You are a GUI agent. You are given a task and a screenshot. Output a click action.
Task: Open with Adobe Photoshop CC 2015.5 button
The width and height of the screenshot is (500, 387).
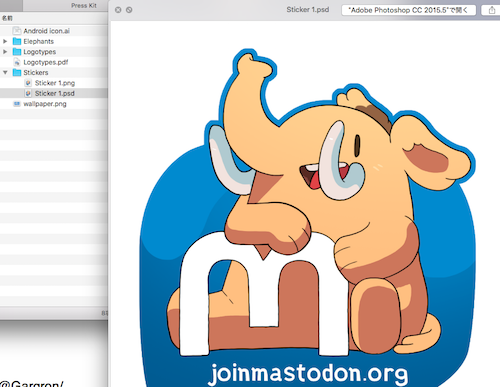(x=408, y=10)
